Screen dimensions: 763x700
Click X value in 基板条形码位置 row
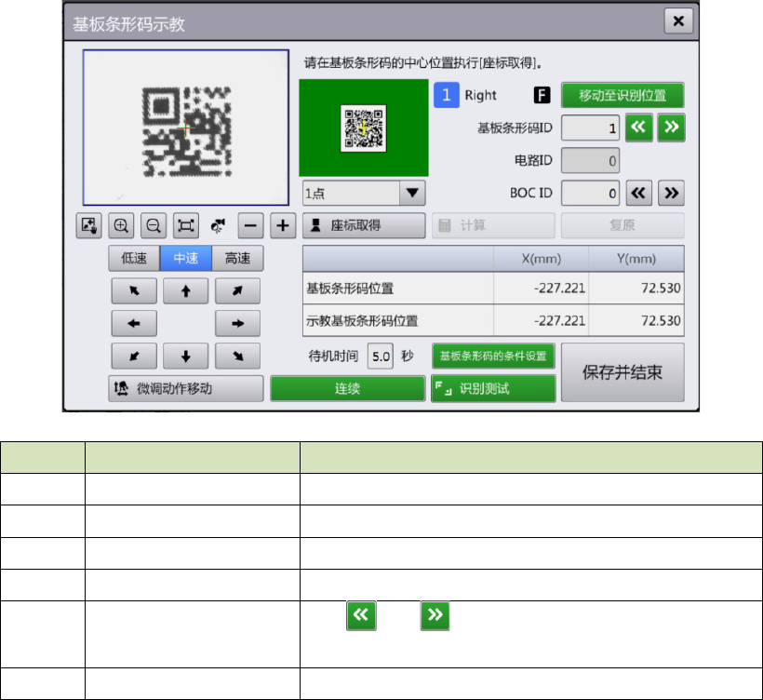[559, 289]
